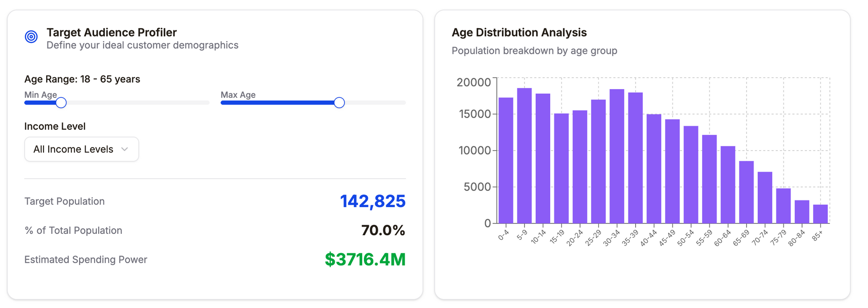Click the 0-4 x-axis label
Image resolution: width=868 pixels, height=308 pixels.
tap(504, 235)
